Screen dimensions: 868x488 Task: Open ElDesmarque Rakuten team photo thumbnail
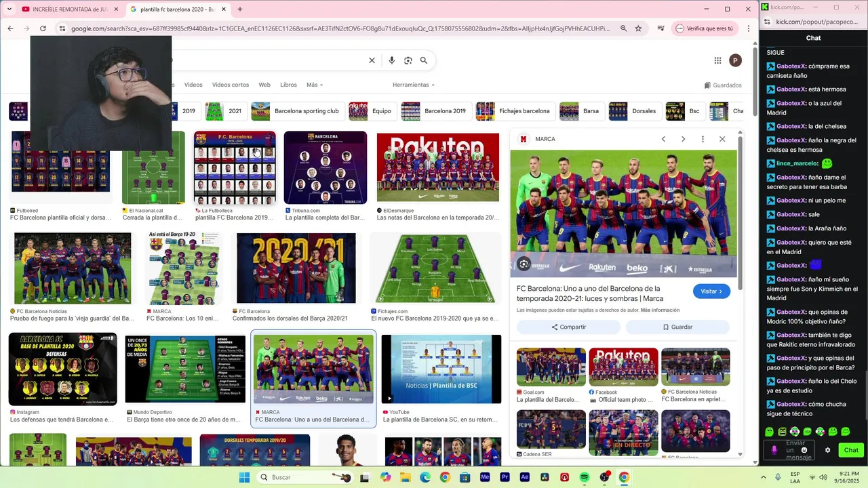(x=438, y=167)
